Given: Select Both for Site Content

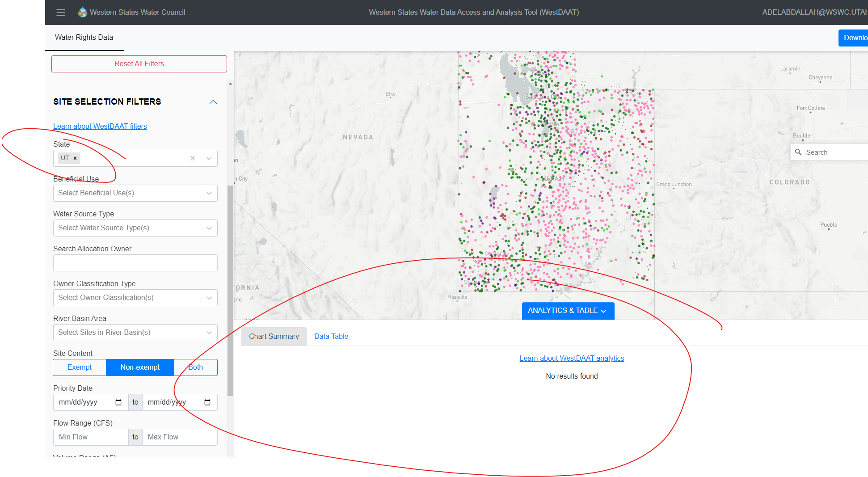Looking at the screenshot, I should click(x=195, y=367).
